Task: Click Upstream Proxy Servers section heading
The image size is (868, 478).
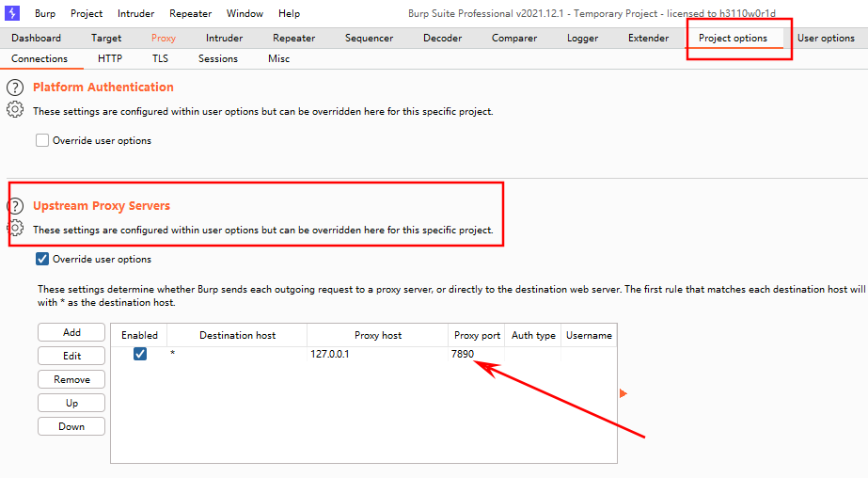Action: pos(102,205)
